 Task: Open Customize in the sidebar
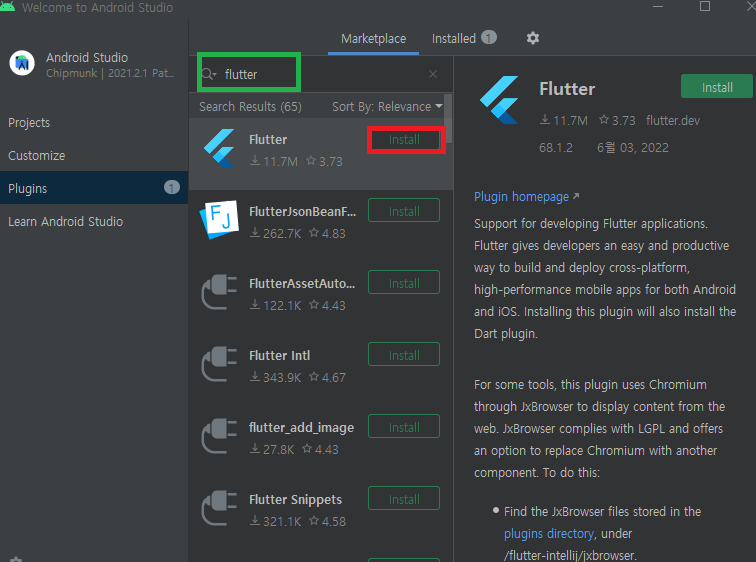point(37,156)
